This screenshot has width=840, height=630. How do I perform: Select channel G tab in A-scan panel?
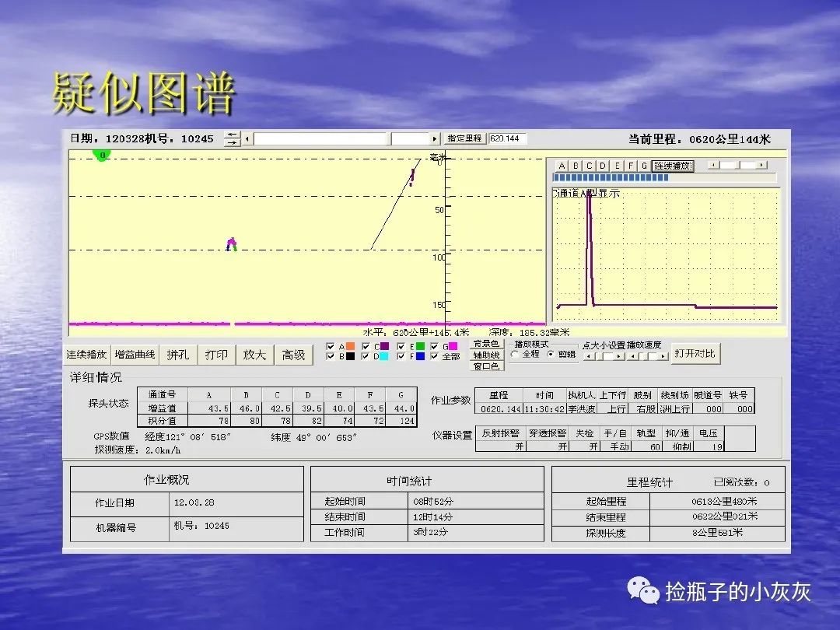point(644,166)
